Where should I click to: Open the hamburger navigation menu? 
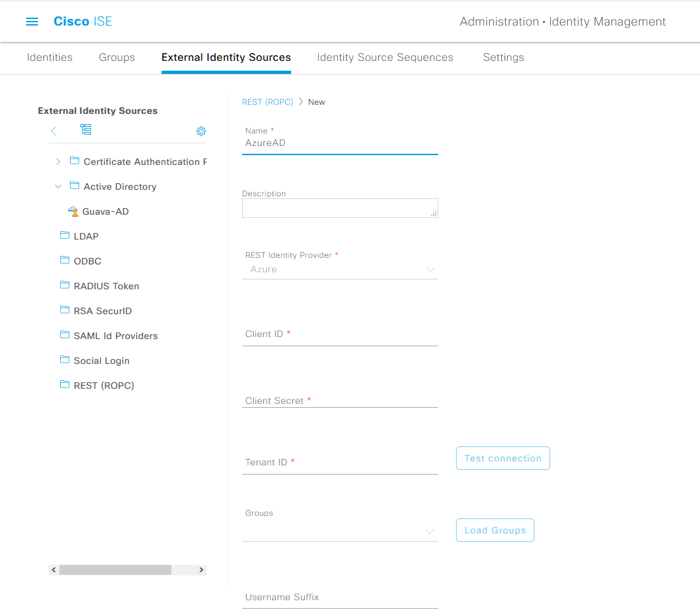pyautogui.click(x=32, y=22)
